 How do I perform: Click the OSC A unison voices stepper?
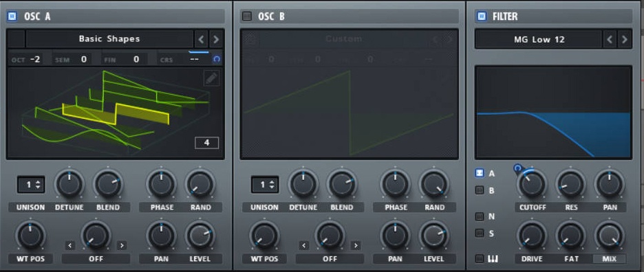coord(31,185)
